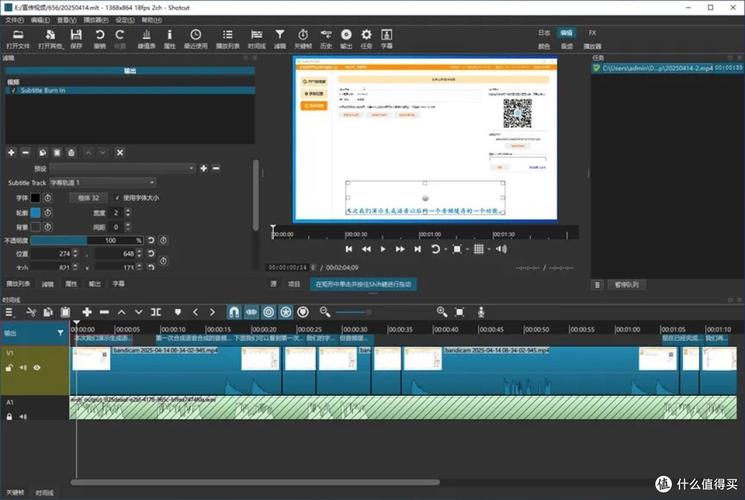Viewport: 745px width, 500px height.
Task: Zoom the timeline in with magnifier icon
Action: tap(442, 312)
